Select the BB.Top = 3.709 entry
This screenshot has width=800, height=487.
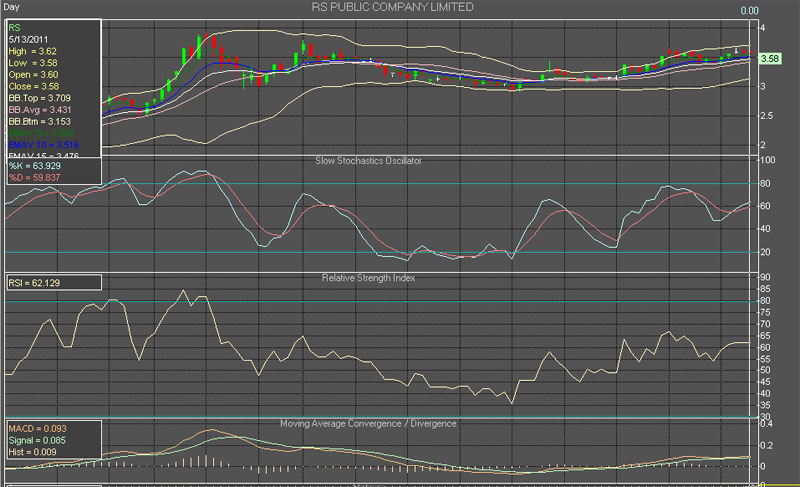pyautogui.click(x=39, y=98)
